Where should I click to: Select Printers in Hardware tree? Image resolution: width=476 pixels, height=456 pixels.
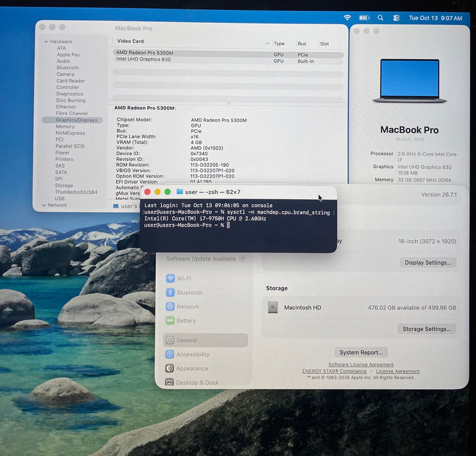coord(64,159)
